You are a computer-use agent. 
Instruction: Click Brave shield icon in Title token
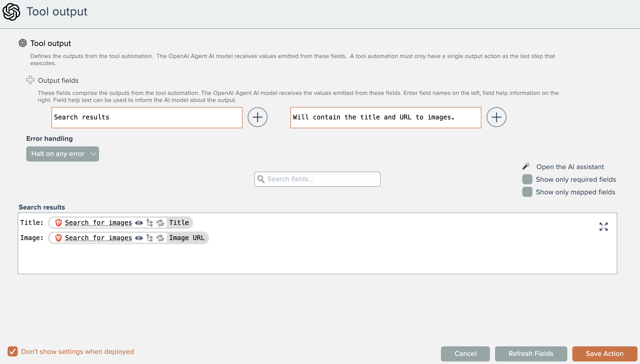pyautogui.click(x=59, y=223)
